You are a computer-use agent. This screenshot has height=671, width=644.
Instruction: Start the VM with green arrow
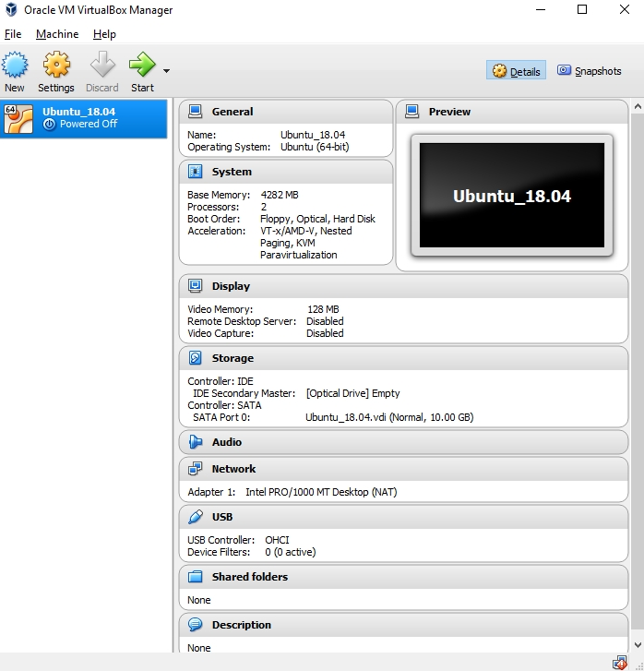pyautogui.click(x=142, y=65)
